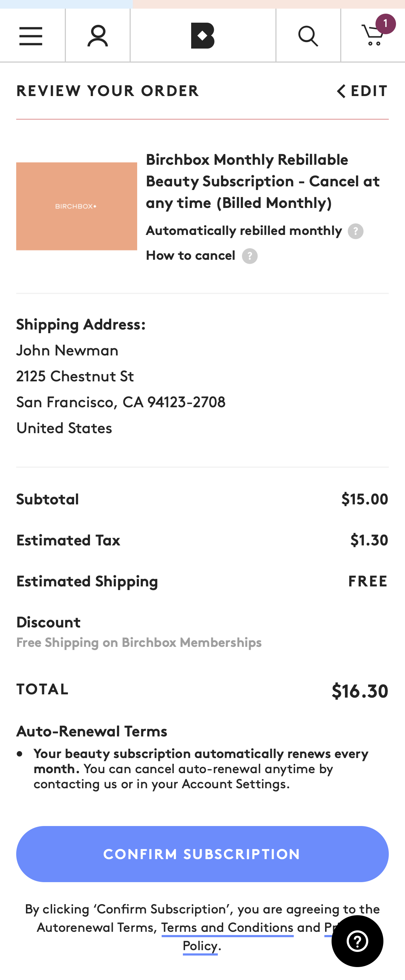The width and height of the screenshot is (405, 980).
Task: Go to Birchbox home via logo
Action: (202, 36)
